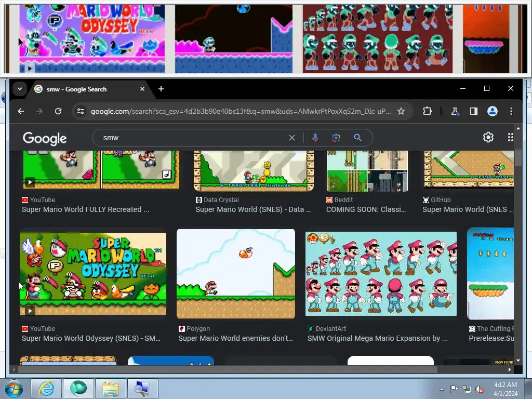Click the vertical scrollbar down arrow
This screenshot has height=399, width=532.
coord(518,361)
